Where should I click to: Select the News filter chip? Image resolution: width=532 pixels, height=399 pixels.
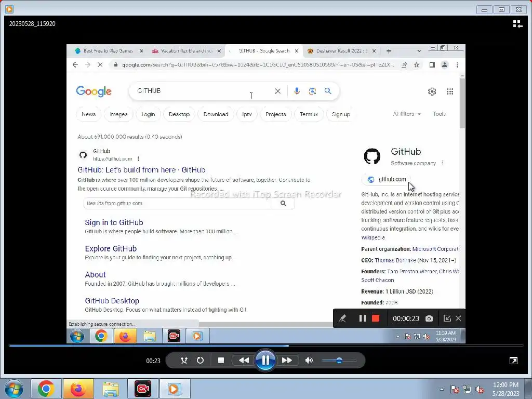pos(88,114)
